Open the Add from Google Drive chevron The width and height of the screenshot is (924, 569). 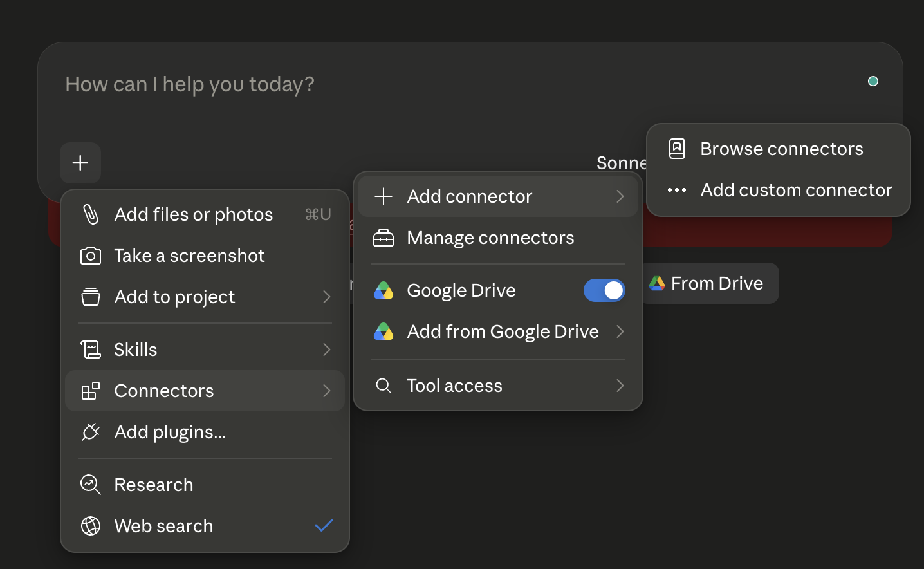[x=620, y=331]
